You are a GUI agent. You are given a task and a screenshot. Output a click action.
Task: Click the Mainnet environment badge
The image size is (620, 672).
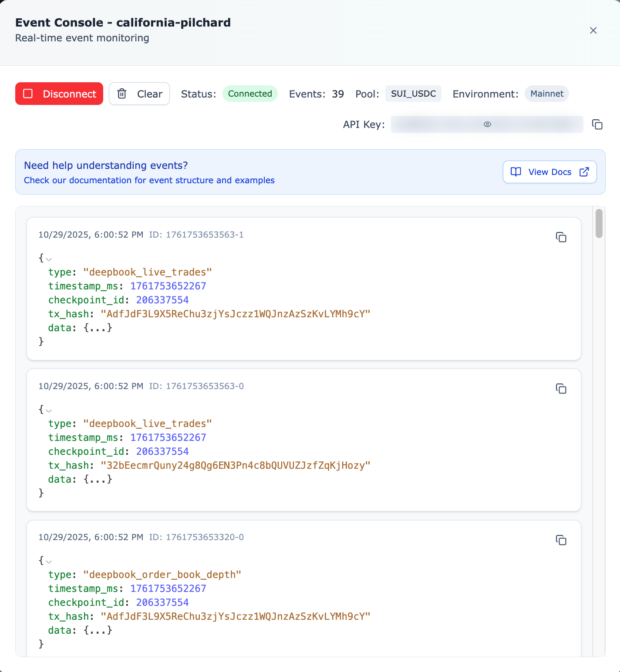pyautogui.click(x=546, y=94)
